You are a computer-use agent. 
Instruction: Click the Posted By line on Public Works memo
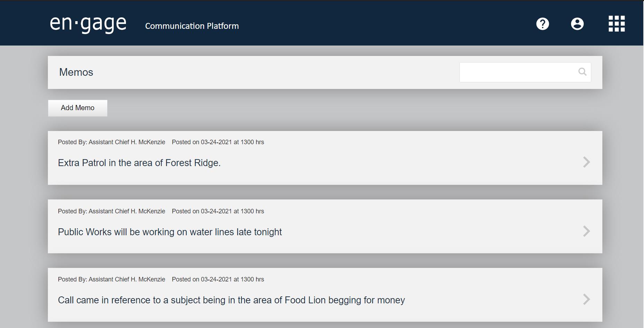coord(111,211)
